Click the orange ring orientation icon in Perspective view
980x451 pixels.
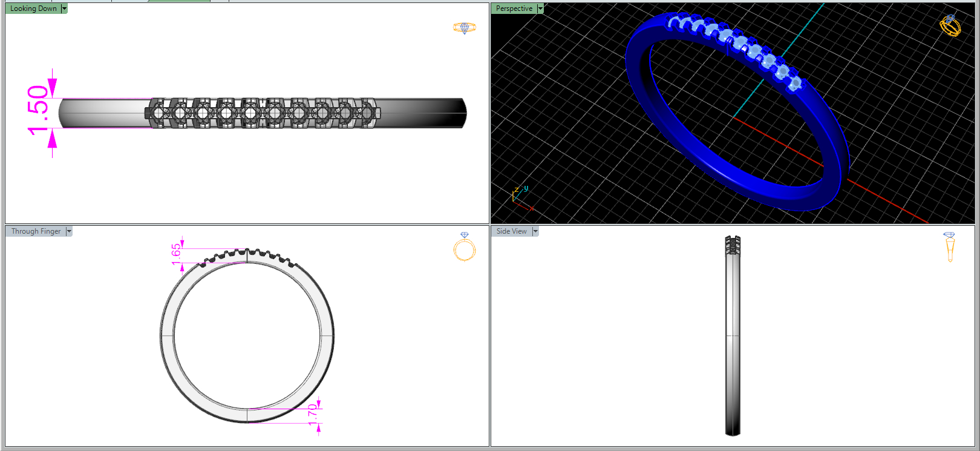pyautogui.click(x=950, y=25)
